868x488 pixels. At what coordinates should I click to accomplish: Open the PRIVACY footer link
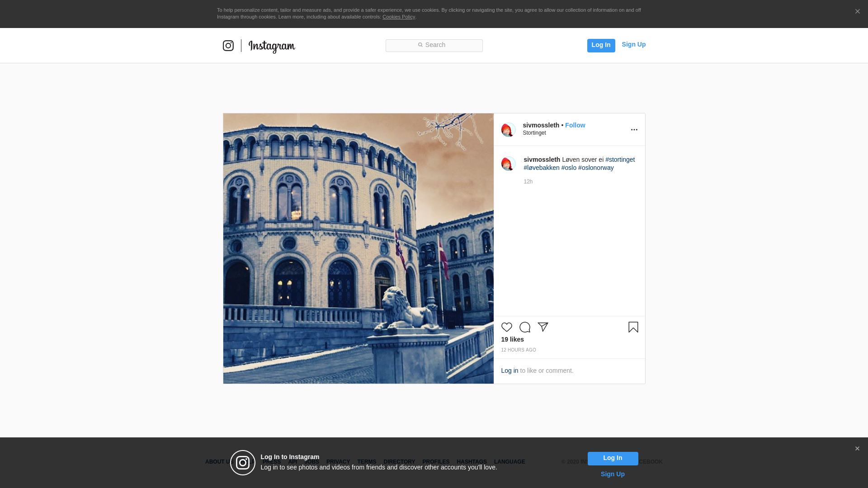[x=338, y=462]
